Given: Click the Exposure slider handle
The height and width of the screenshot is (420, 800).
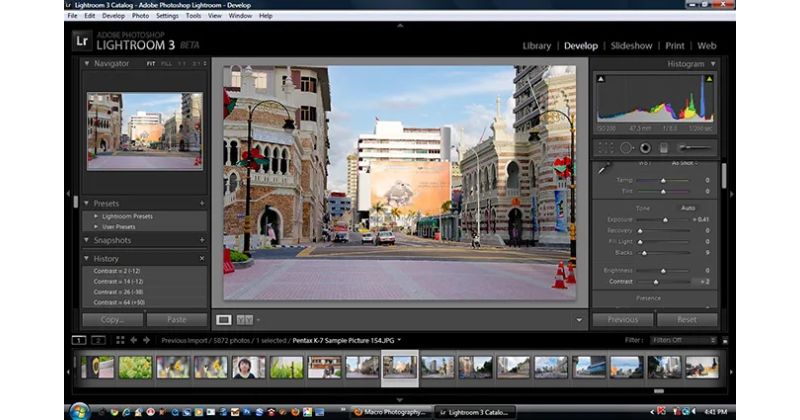Looking at the screenshot, I should point(665,220).
